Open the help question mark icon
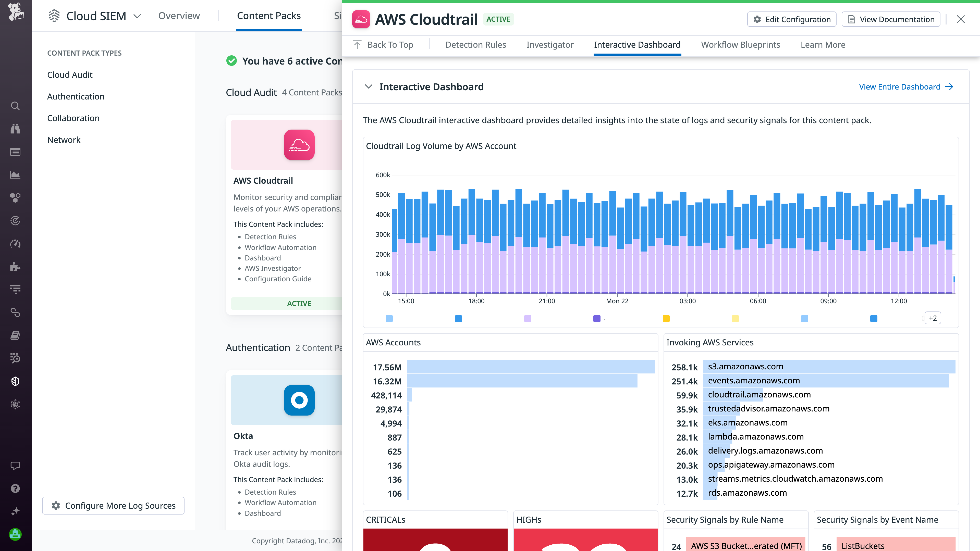The height and width of the screenshot is (551, 980). coord(15,488)
